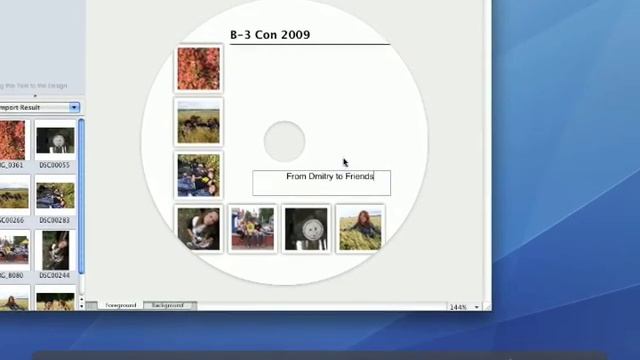The width and height of the screenshot is (640, 360).
Task: Select the DSC00266 thumbnail in library
Action: tap(14, 196)
